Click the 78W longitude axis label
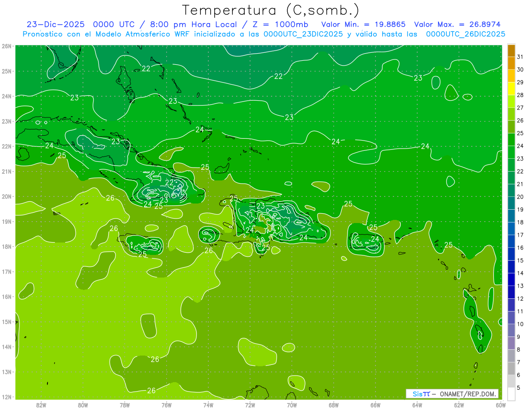Viewport: 532px width, 411px height. click(x=125, y=405)
